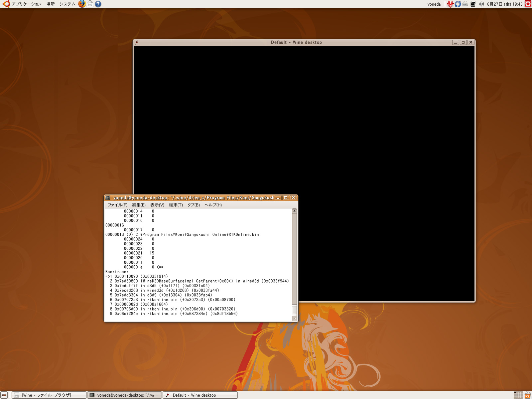Click the terminal vertical scrollbar thumb
This screenshot has height=399, width=532.
[x=294, y=310]
